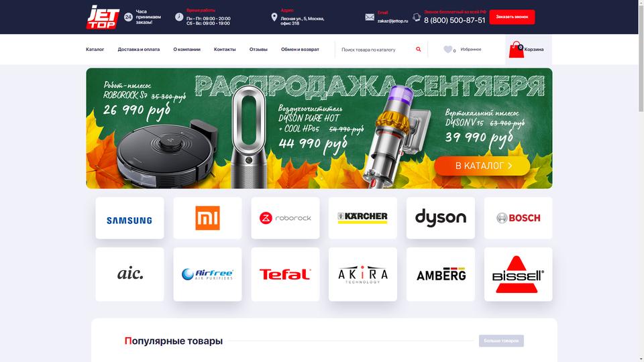Click the JET TOP logo
Screen dimensions: 644x362
pos(103,17)
